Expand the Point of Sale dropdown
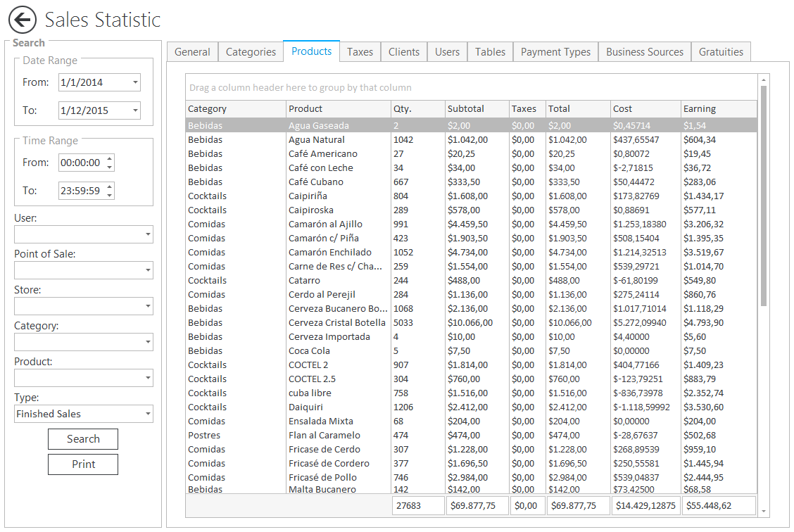 pos(147,270)
